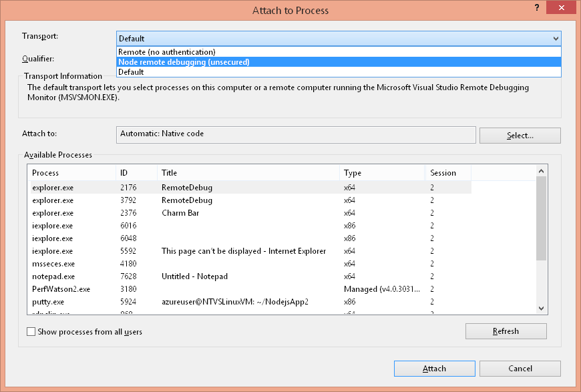Screen dimensions: 581x392
Task: Click the process list scroll up arrow
Action: point(542,172)
